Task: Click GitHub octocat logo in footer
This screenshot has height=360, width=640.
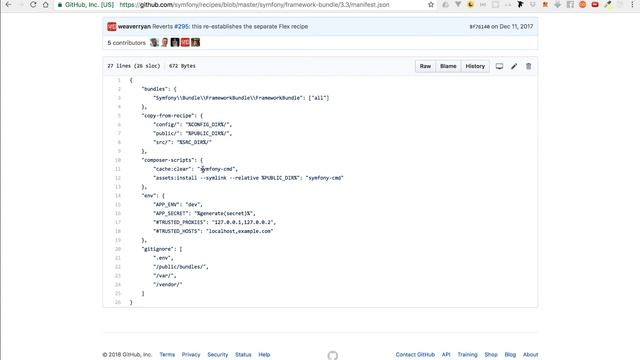Action: tap(333, 355)
